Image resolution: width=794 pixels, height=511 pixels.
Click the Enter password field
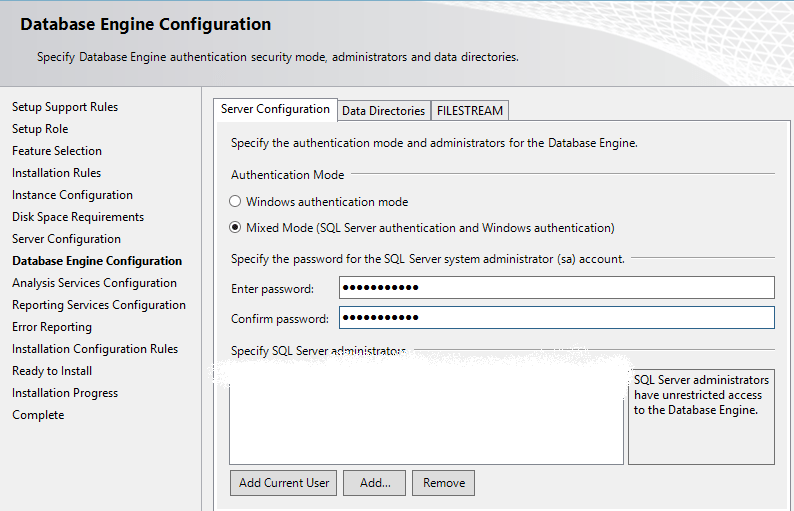tap(556, 288)
